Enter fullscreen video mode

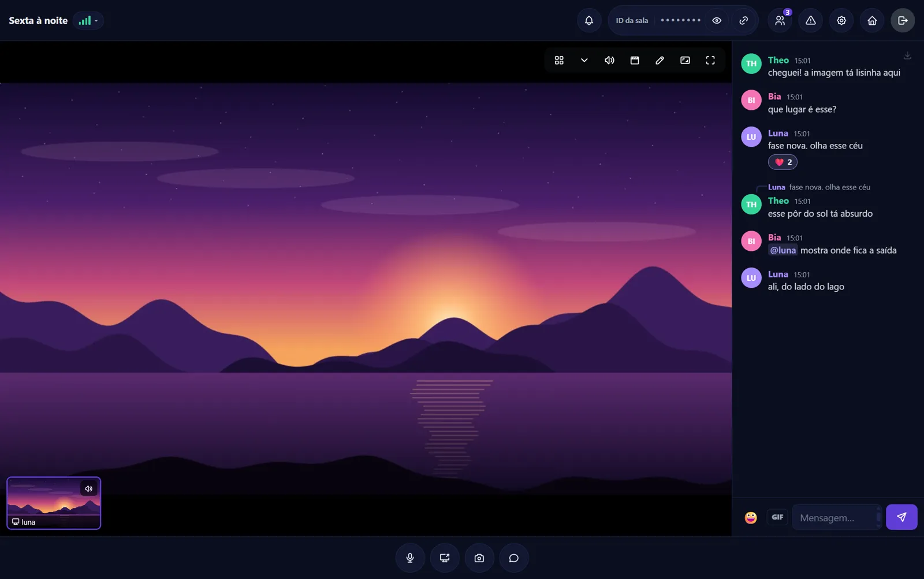pyautogui.click(x=710, y=60)
